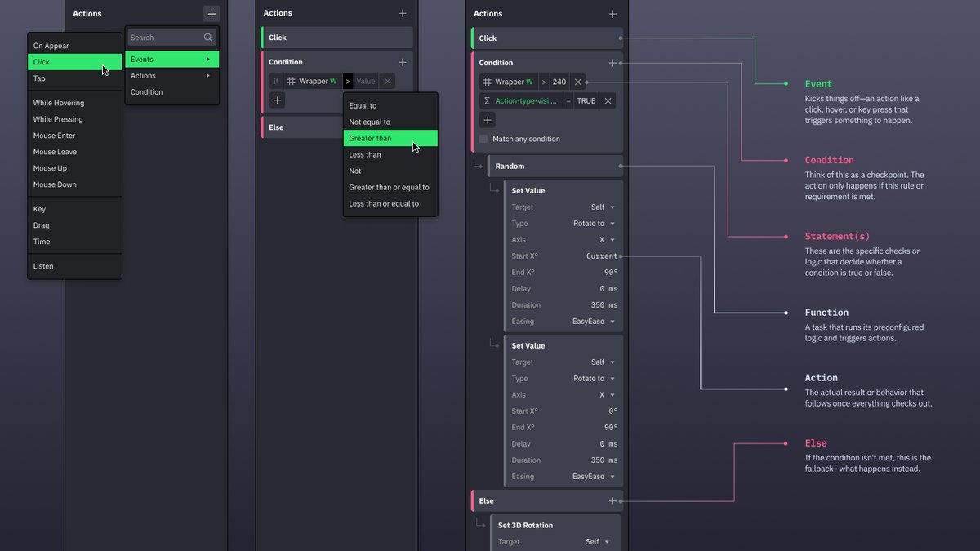This screenshot has width=980, height=551.
Task: Click the square plus button above Match any condition
Action: pos(488,120)
